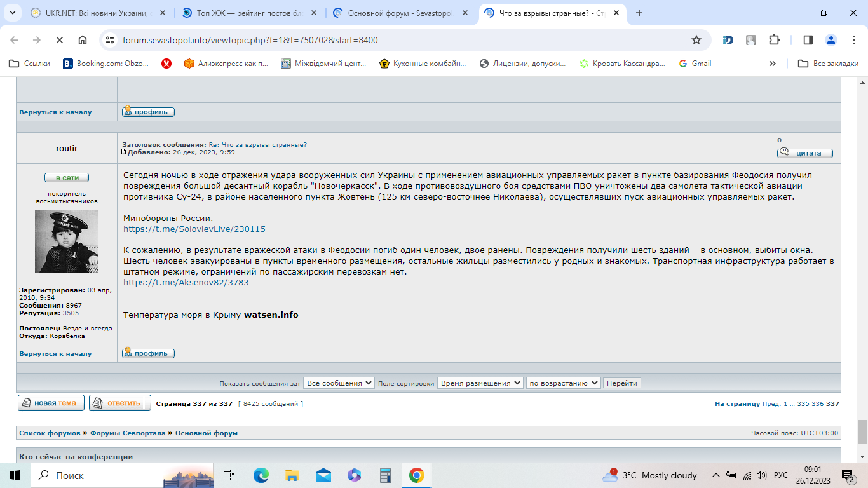The width and height of the screenshot is (868, 488).
Task: Open the Chrome three-dot menu
Action: [853, 40]
